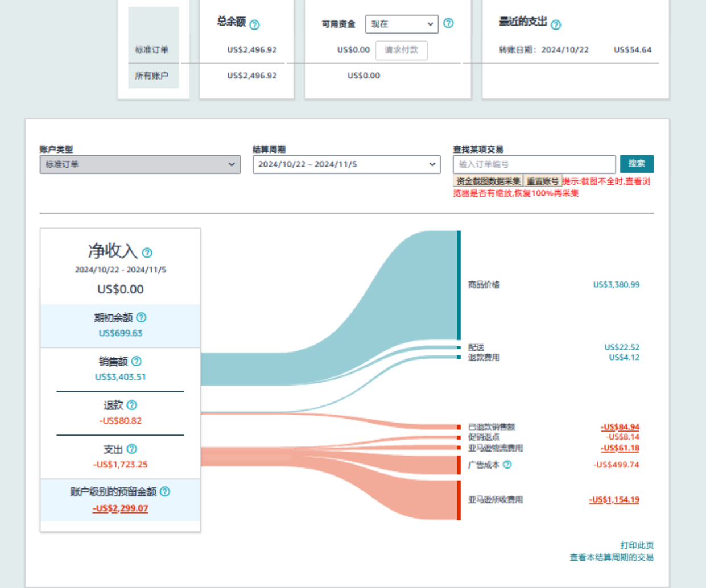Viewport: 706px width, 588px height.
Task: Click the 资金截图数据采集 button
Action: tap(488, 181)
